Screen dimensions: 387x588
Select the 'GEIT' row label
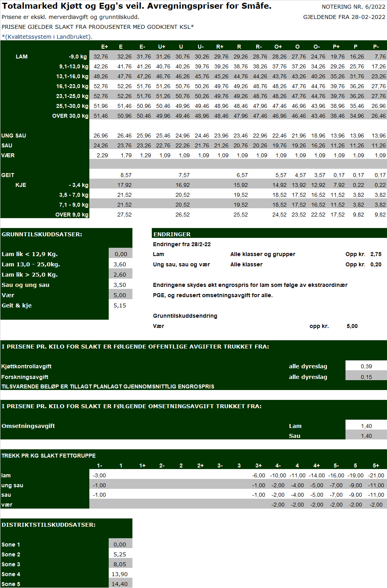coord(8,175)
